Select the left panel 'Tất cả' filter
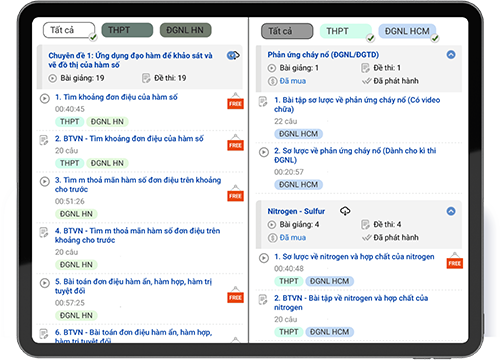The height and width of the screenshot is (360, 501). 69,30
